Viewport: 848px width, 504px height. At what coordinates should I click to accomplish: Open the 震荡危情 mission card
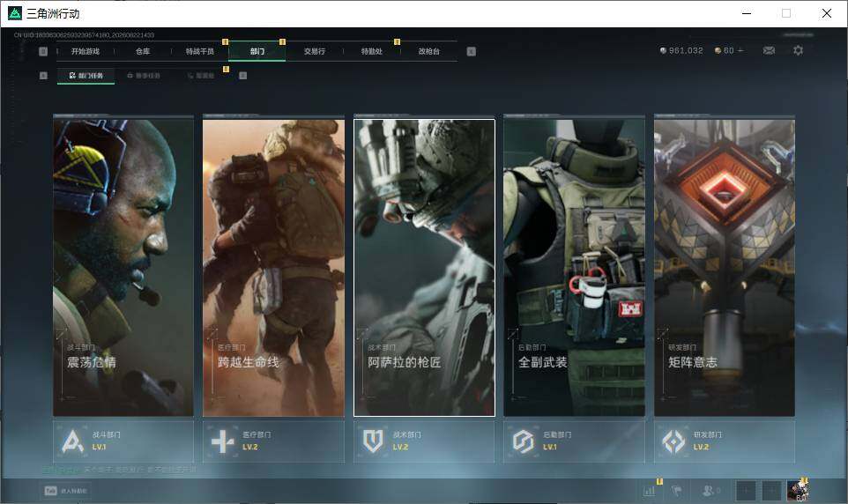point(123,267)
